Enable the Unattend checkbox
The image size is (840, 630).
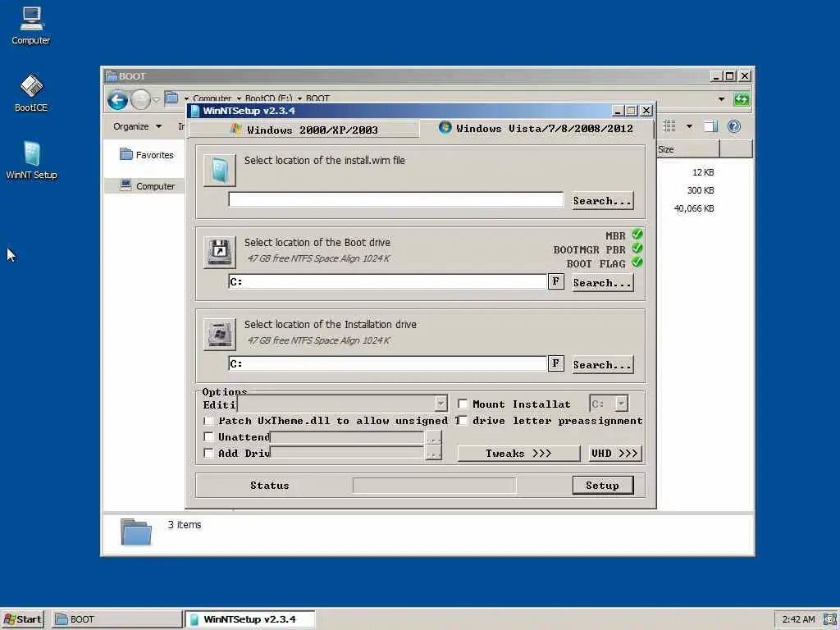[209, 436]
